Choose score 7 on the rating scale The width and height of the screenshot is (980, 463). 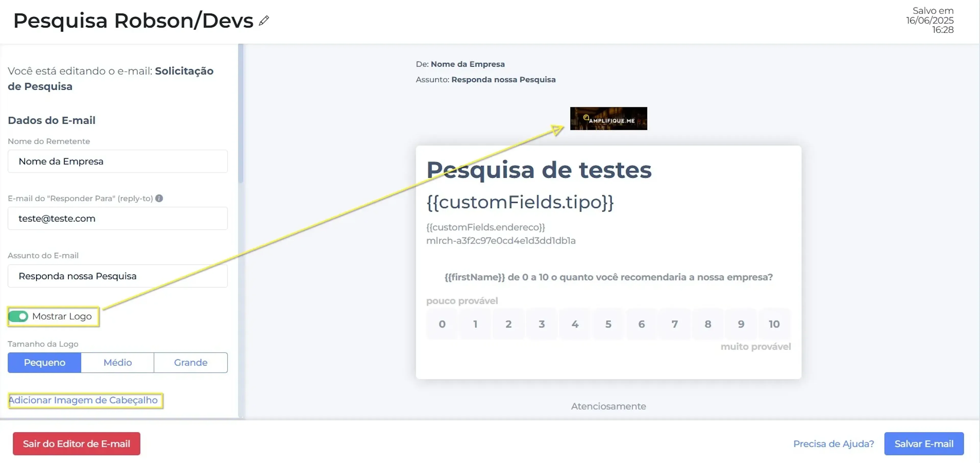point(674,324)
